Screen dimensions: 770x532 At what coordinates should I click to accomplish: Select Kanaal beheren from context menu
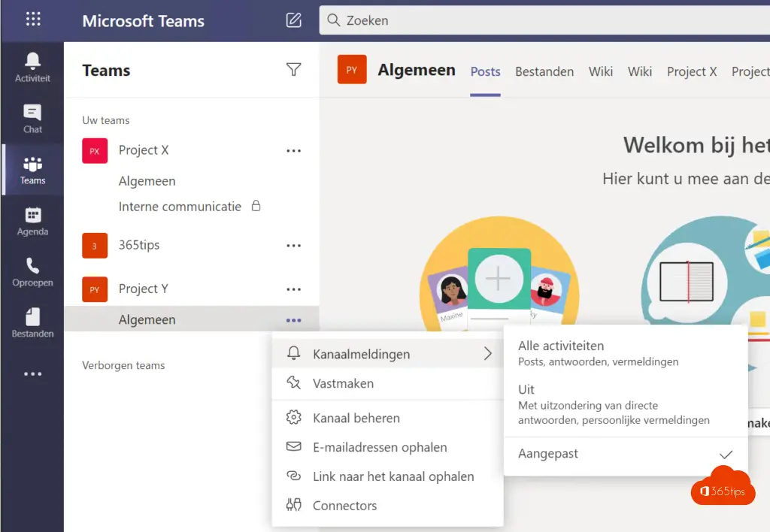click(388, 418)
